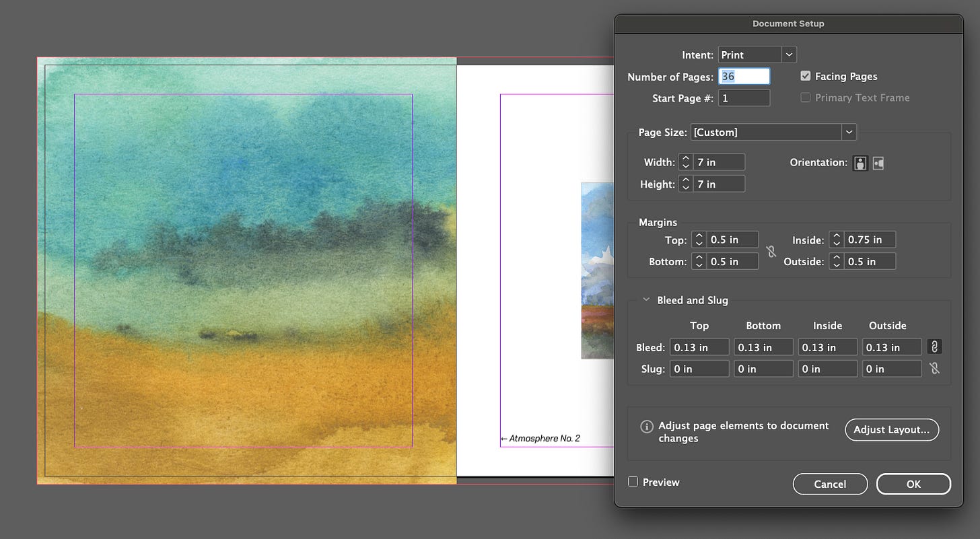980x539 pixels.
Task: Click the Bleed Top field
Action: point(699,347)
